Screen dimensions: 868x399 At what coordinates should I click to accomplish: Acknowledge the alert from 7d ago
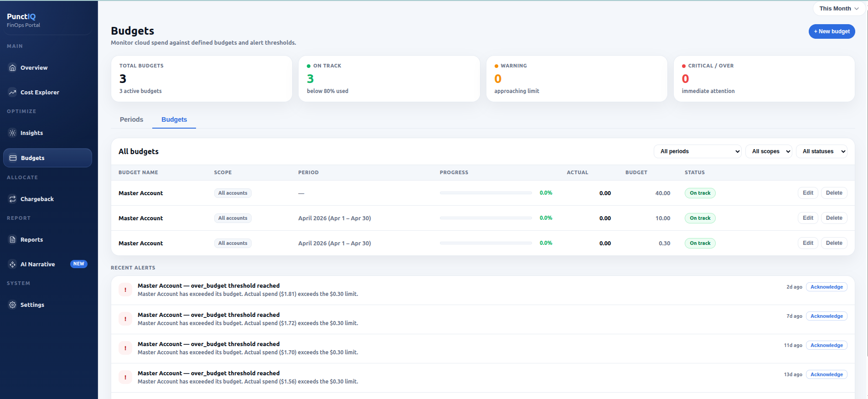(827, 316)
